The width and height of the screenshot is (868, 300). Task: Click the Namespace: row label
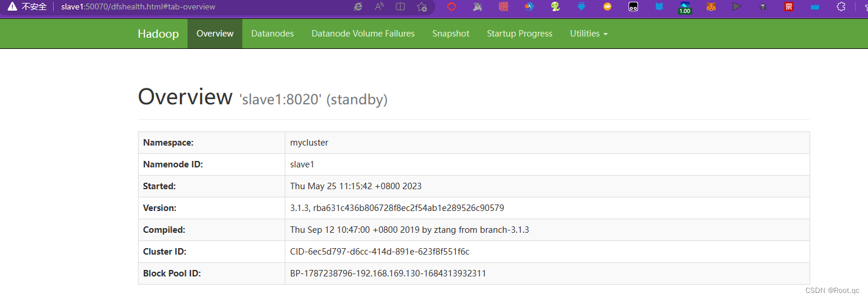(168, 143)
